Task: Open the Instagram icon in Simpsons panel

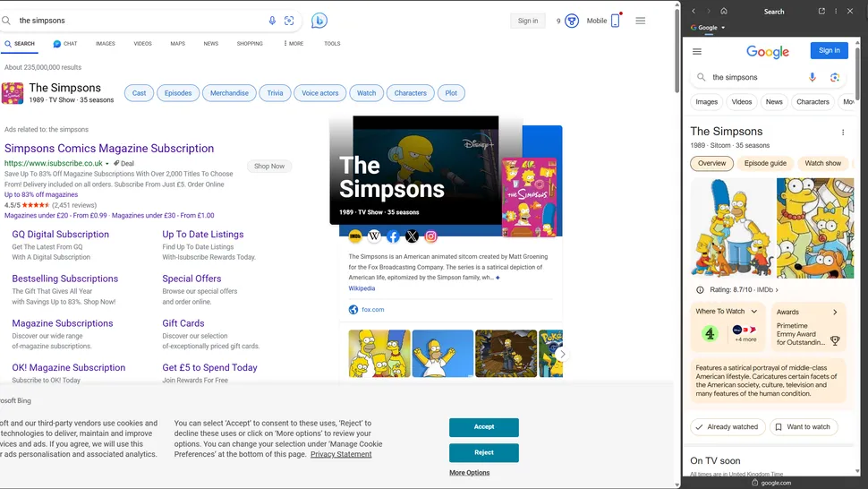Action: [x=430, y=236]
